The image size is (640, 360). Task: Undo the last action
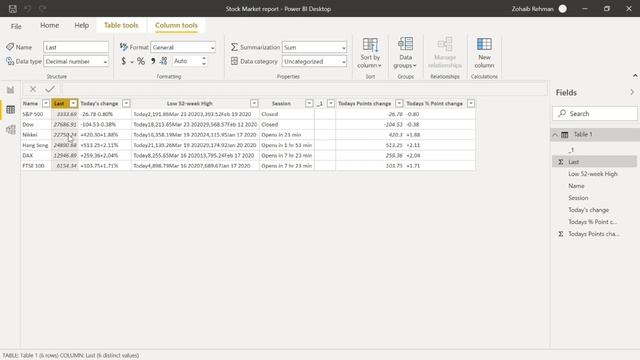click(27, 9)
